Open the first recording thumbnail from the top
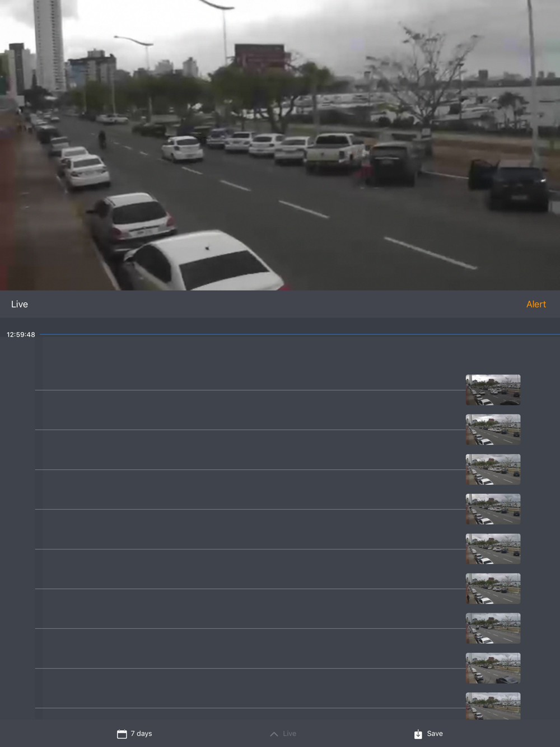Viewport: 560px width, 747px height. (x=493, y=390)
